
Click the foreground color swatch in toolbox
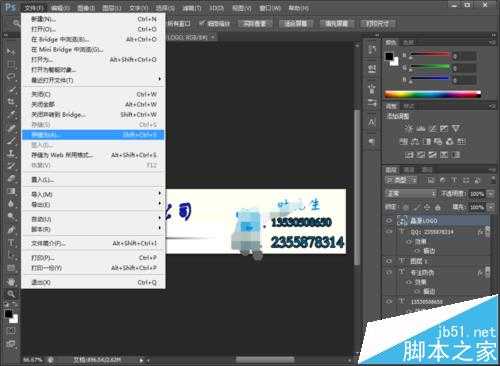click(x=9, y=314)
